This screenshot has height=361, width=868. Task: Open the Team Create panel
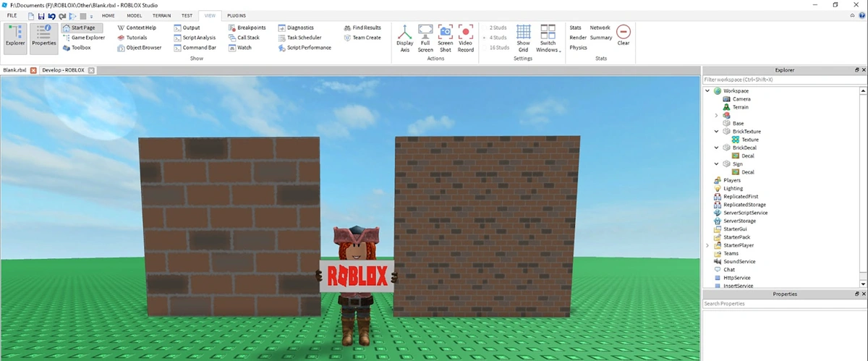(362, 38)
